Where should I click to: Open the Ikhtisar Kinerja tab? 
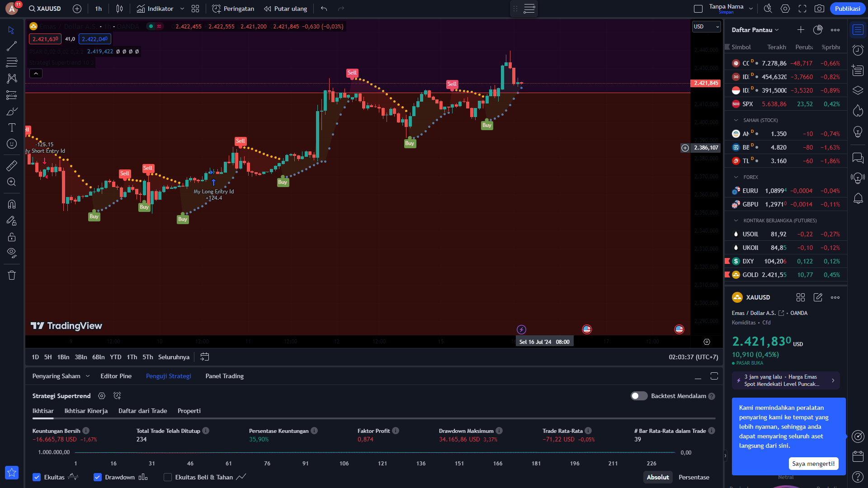(86, 411)
